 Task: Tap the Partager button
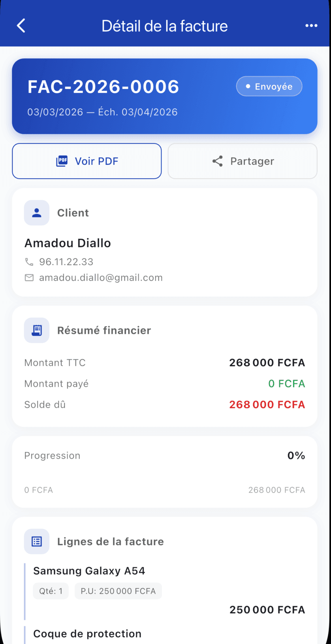243,161
